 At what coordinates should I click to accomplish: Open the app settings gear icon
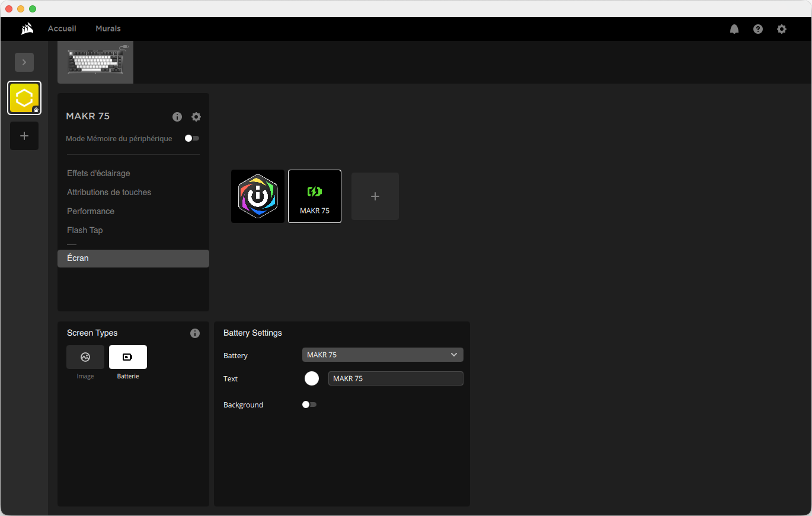(x=782, y=29)
